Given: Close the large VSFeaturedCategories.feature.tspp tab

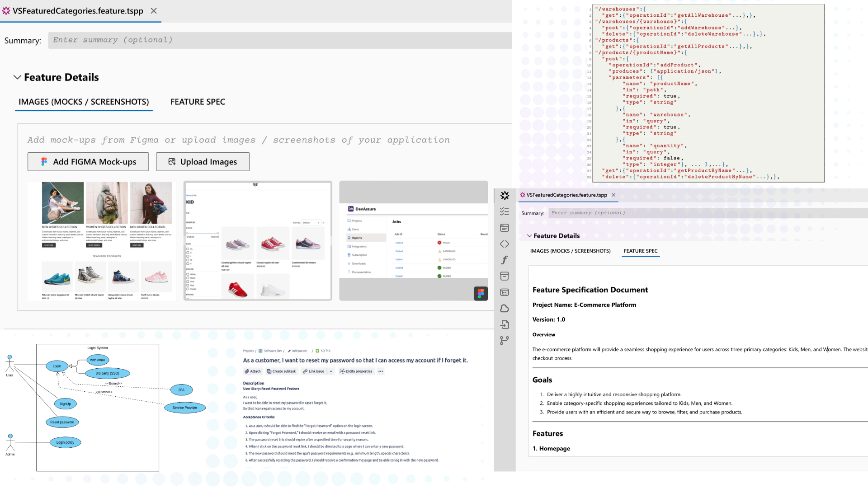Looking at the screenshot, I should click(154, 11).
